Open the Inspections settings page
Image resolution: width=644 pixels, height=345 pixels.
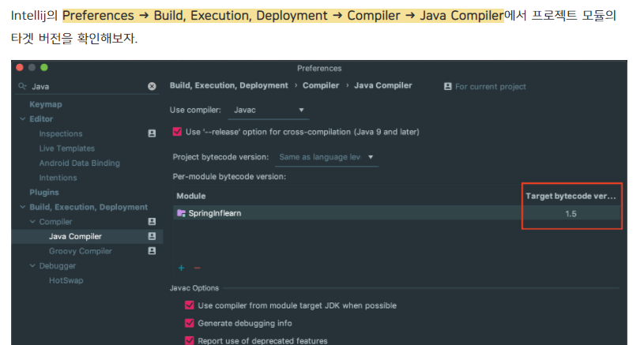pos(61,133)
